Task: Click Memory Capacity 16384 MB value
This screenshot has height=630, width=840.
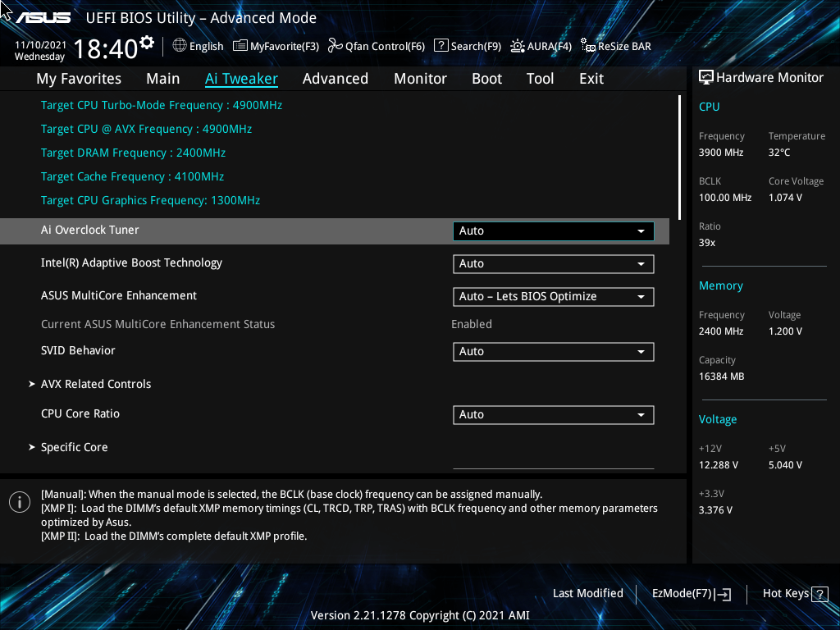Action: [x=721, y=377]
